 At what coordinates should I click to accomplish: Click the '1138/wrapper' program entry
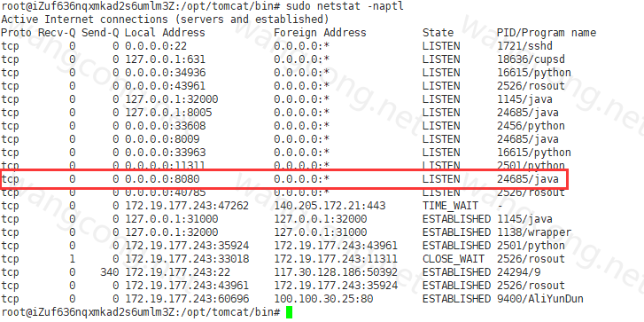click(534, 232)
